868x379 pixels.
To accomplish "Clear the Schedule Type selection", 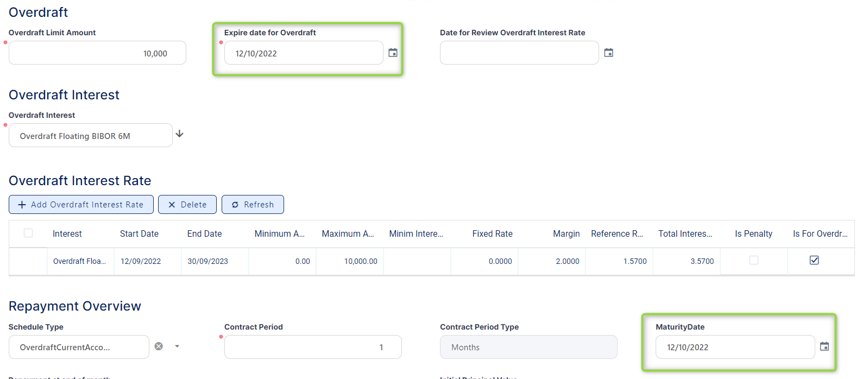I will point(159,346).
